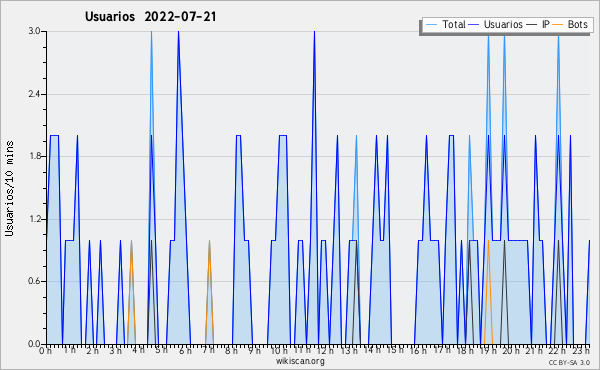The height and width of the screenshot is (370, 600).
Task: Click the '8 h' x-axis label
Action: (x=231, y=350)
